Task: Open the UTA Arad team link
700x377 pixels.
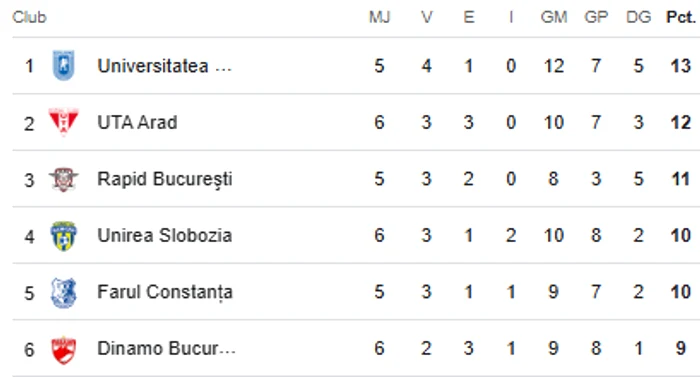Action: point(137,122)
